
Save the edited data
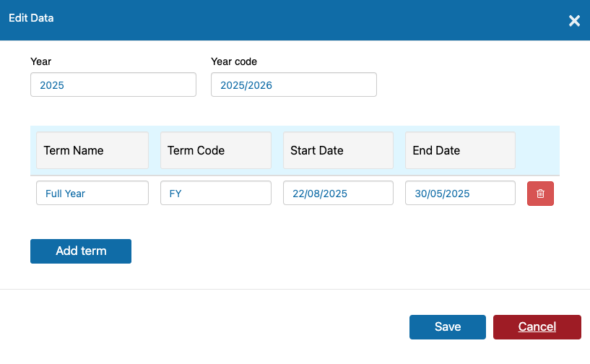tap(448, 327)
